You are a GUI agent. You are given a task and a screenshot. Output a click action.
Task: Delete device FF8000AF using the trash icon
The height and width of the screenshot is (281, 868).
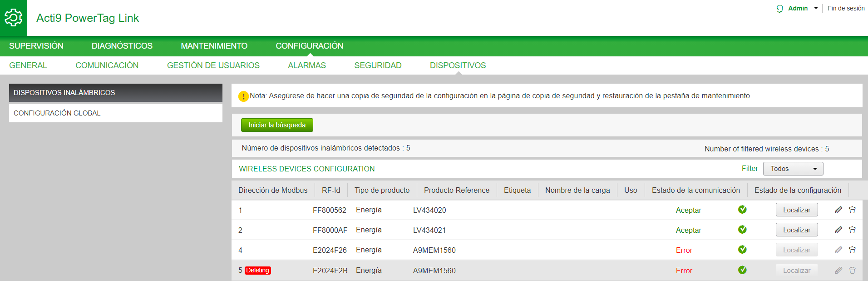click(x=852, y=230)
